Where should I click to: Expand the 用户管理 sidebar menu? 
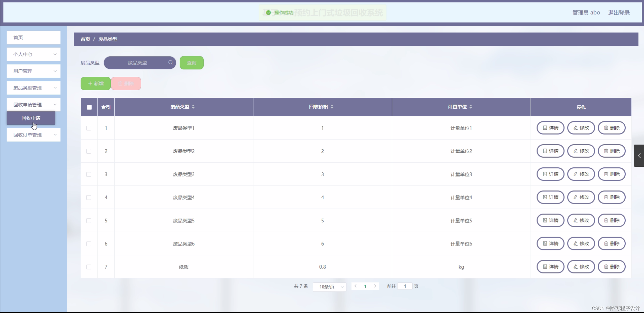[33, 71]
